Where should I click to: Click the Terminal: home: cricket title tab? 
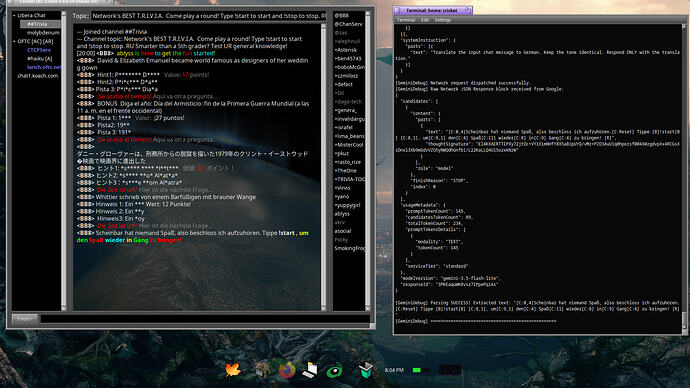pyautogui.click(x=432, y=10)
